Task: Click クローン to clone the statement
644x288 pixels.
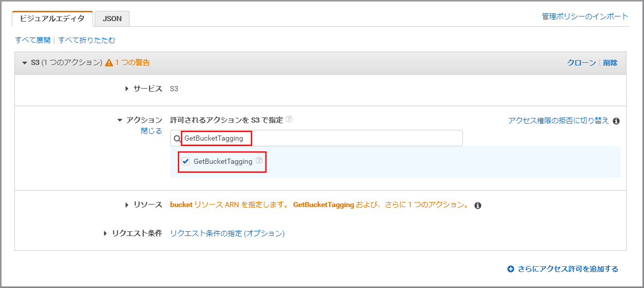Action: pyautogui.click(x=581, y=63)
